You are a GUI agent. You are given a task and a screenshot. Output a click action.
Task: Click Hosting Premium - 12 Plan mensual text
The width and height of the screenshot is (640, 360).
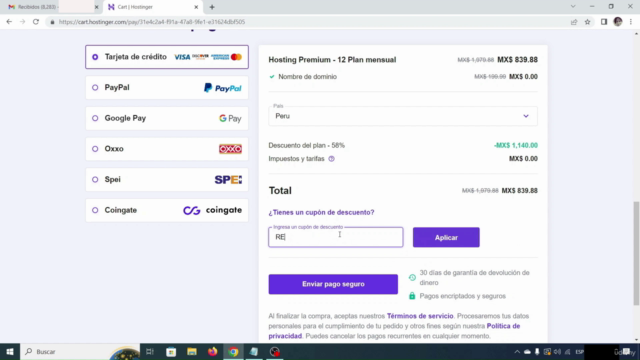point(332,60)
